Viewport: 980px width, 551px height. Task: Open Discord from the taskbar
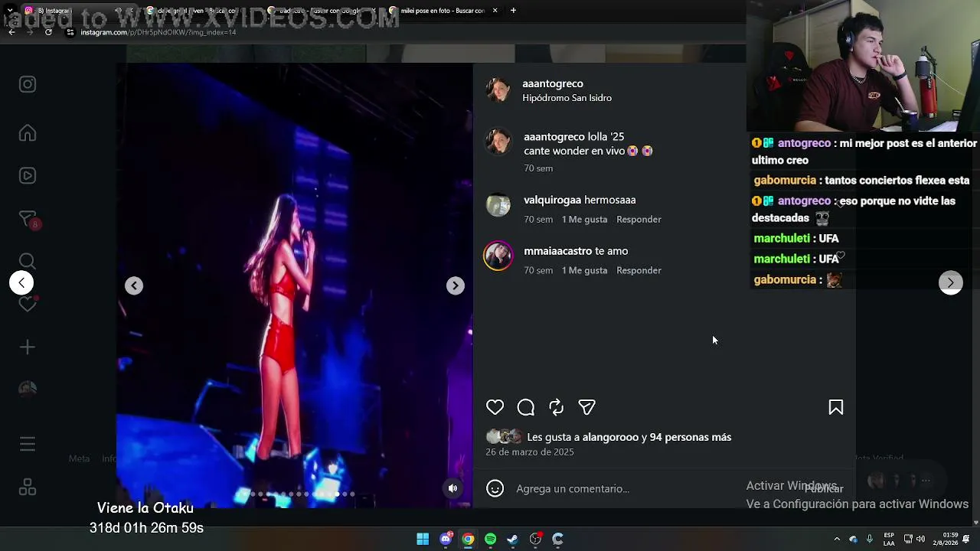446,540
